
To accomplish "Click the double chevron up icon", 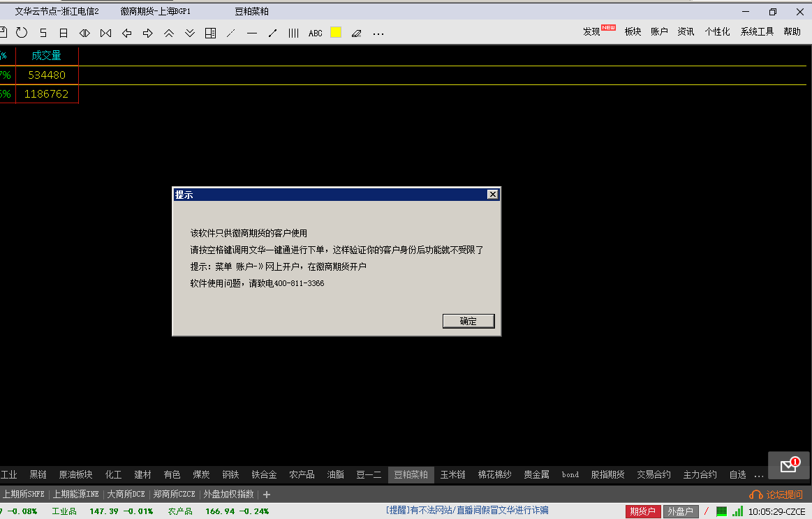I will tap(169, 33).
